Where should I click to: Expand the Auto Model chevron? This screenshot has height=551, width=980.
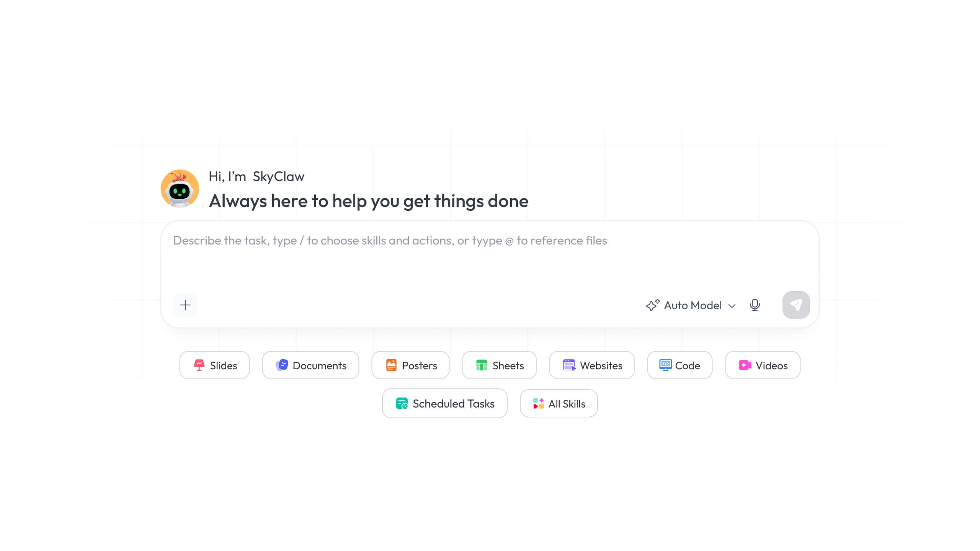pos(732,306)
